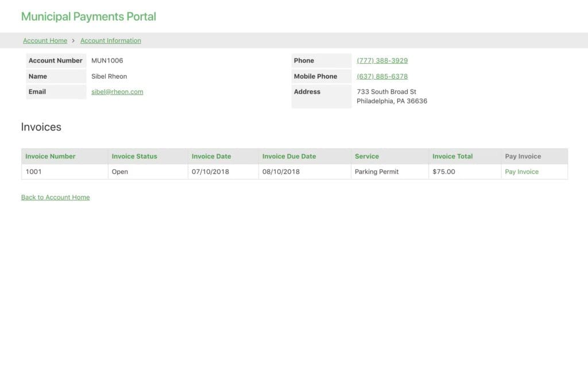Sort by the Invoice Number column header
Screen dimensions: 588x372
click(x=51, y=156)
